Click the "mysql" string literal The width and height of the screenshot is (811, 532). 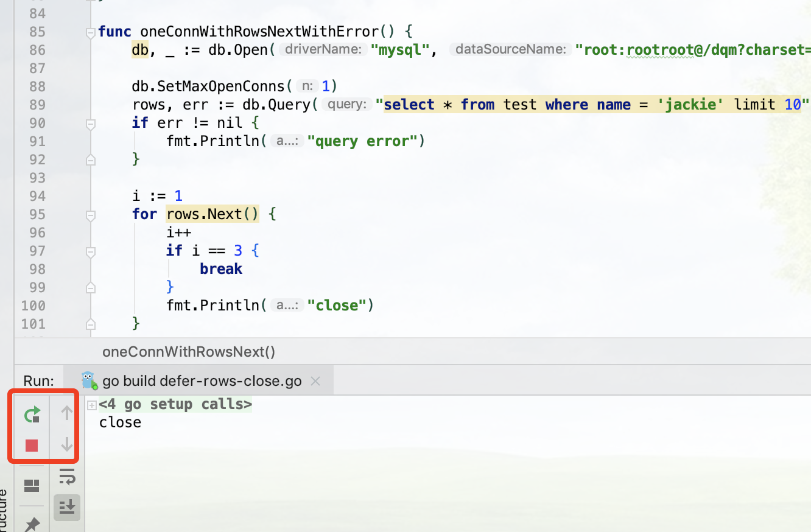point(400,50)
